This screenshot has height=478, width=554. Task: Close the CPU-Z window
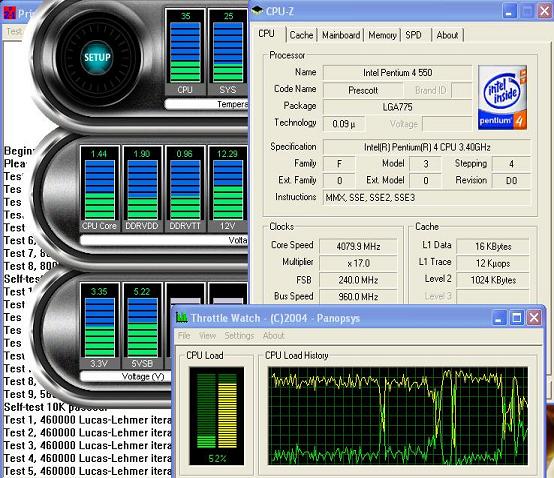[x=544, y=12]
